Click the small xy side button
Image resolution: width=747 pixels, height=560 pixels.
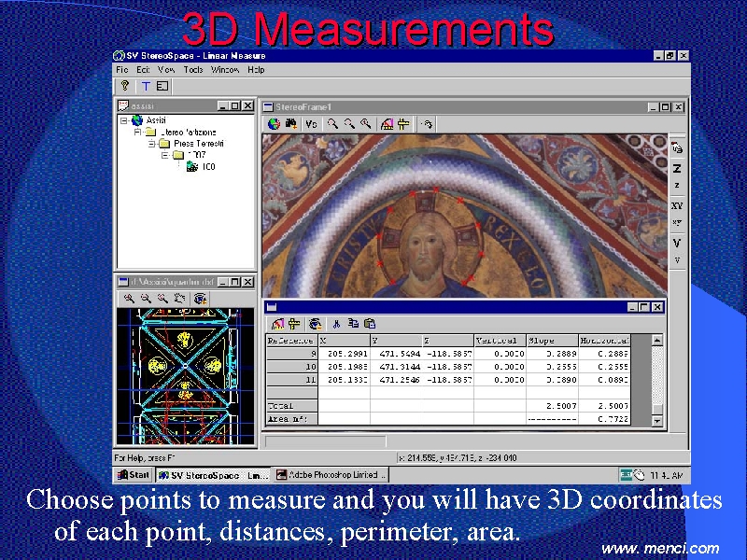(677, 222)
